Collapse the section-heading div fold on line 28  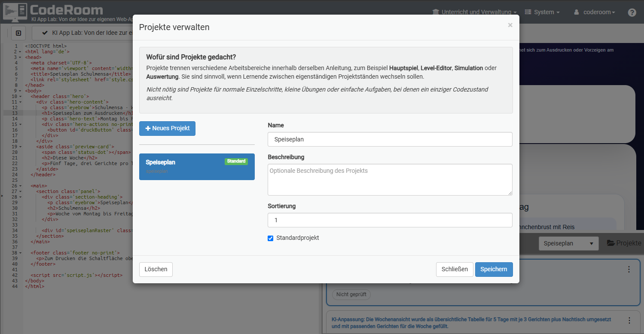click(20, 197)
